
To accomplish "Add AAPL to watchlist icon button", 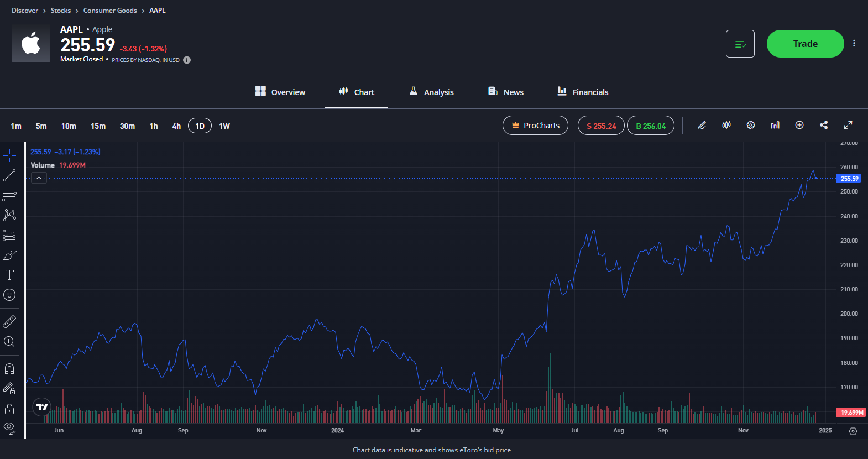I will pos(740,44).
